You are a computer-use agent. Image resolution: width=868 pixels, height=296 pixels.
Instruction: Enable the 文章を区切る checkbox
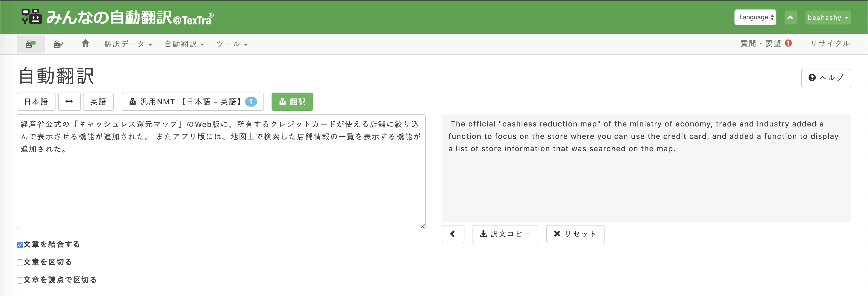pos(20,263)
